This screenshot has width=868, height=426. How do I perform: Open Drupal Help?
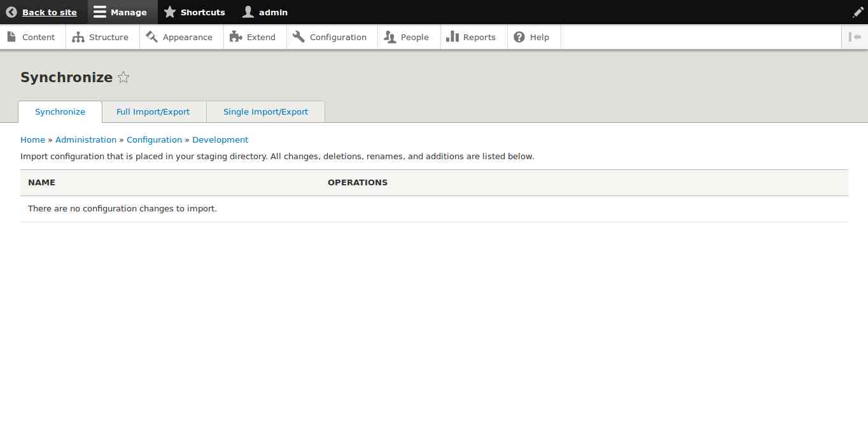click(x=533, y=37)
